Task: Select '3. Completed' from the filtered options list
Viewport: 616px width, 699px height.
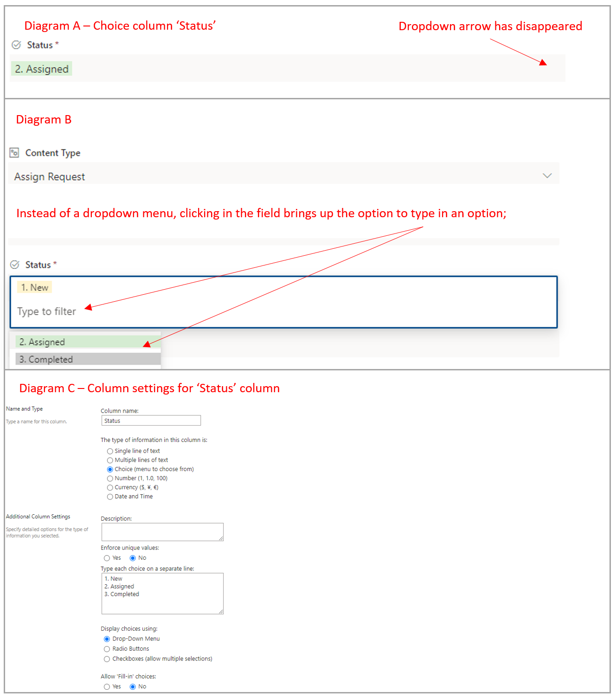Action: [45, 359]
